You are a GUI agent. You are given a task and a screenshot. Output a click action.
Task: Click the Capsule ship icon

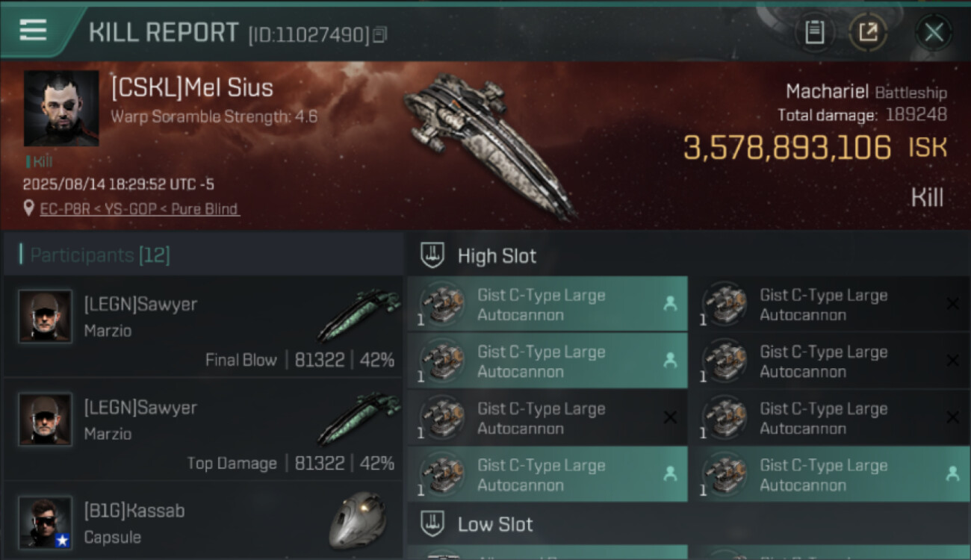[x=358, y=519]
